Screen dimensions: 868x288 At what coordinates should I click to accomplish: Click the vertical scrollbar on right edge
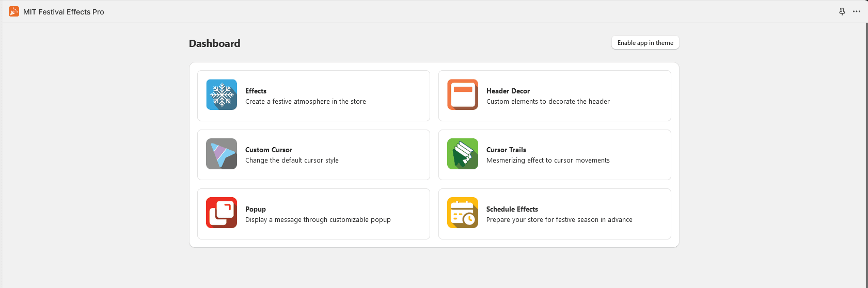point(866,155)
